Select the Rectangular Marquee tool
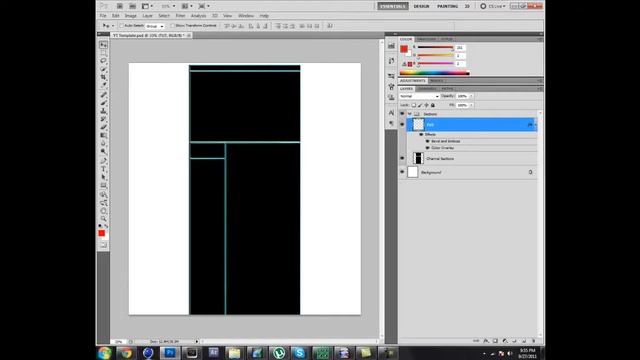The width and height of the screenshot is (640, 360). click(x=103, y=53)
